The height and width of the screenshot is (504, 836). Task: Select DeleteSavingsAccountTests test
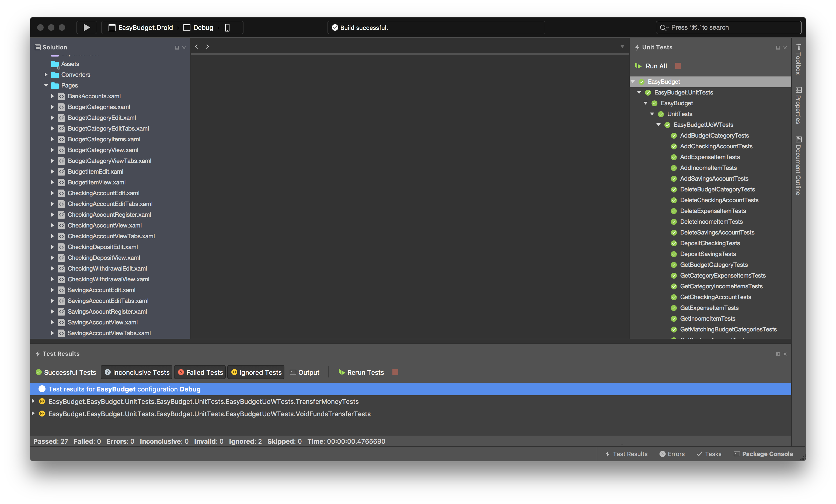717,233
